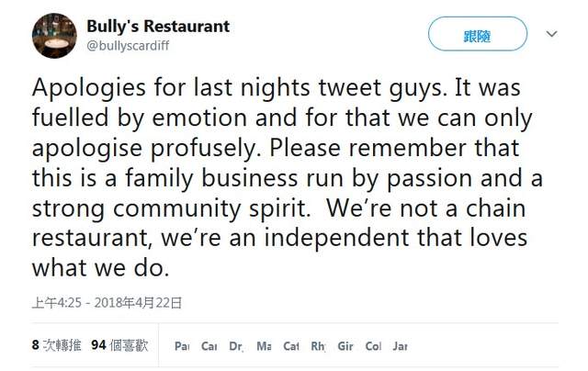This screenshot has height=371, width=588.
Task: Click the 'Rh' liker avatar
Action: [319, 347]
